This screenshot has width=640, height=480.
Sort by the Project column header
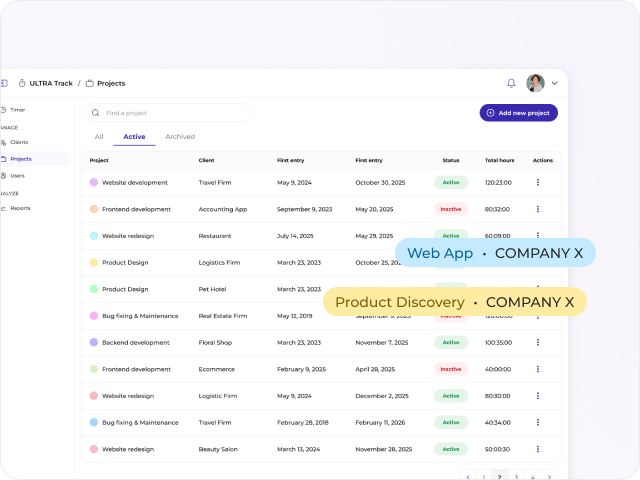[99, 160]
